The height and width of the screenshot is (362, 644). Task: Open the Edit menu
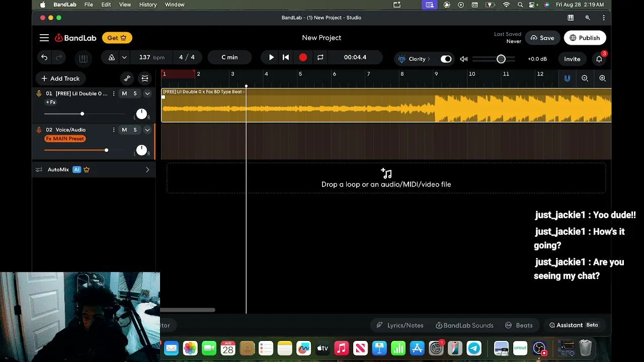coord(106,5)
